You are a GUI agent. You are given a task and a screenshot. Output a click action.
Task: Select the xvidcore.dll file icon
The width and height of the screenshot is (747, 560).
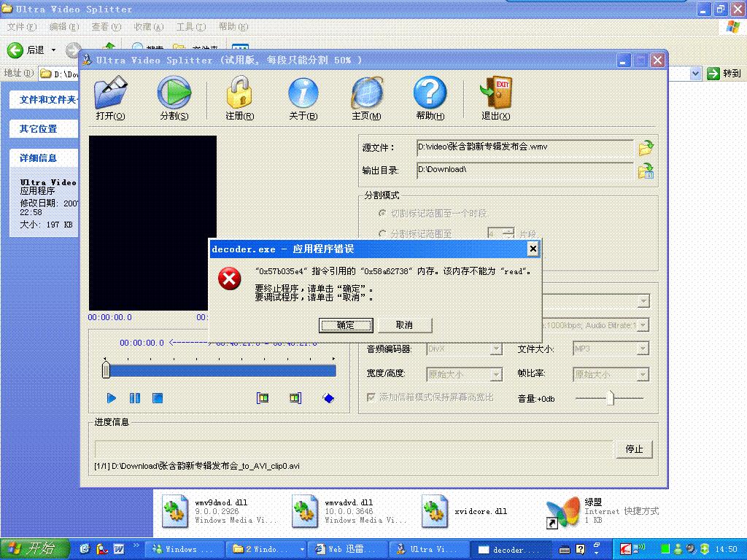click(435, 511)
